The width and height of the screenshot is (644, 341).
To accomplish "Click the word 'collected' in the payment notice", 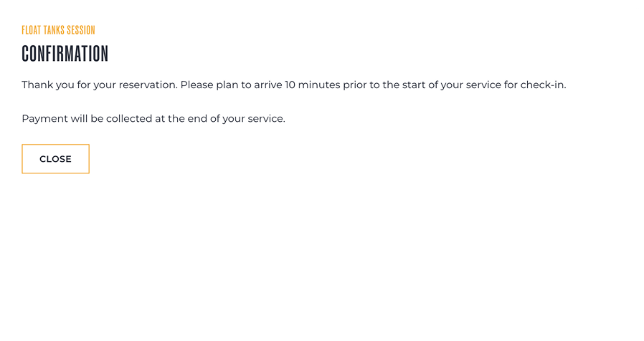I will (129, 119).
